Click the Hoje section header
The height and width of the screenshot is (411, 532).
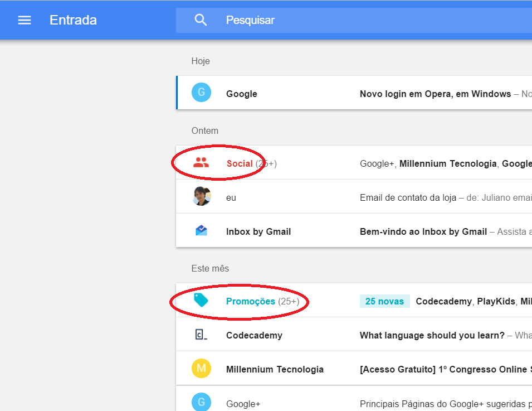click(x=201, y=61)
